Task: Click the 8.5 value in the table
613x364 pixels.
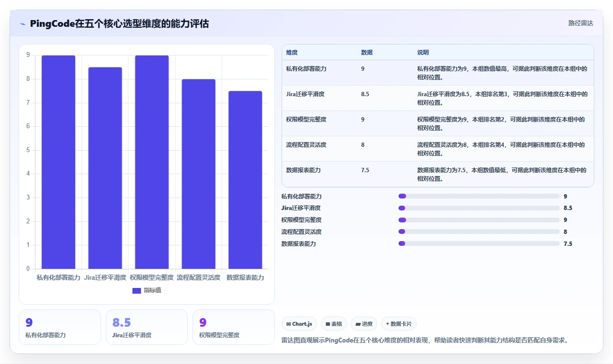Action: 365,94
